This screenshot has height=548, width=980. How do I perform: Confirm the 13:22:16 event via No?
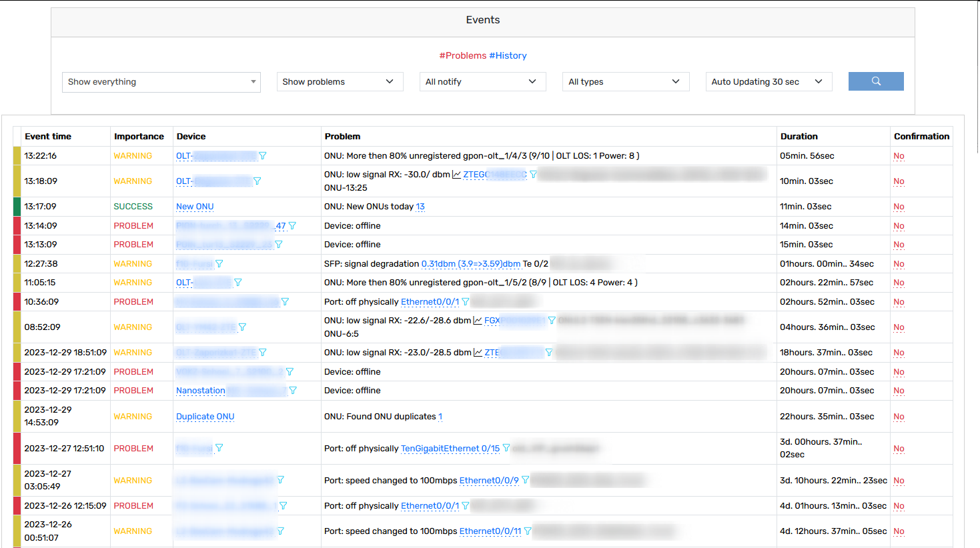pos(899,156)
